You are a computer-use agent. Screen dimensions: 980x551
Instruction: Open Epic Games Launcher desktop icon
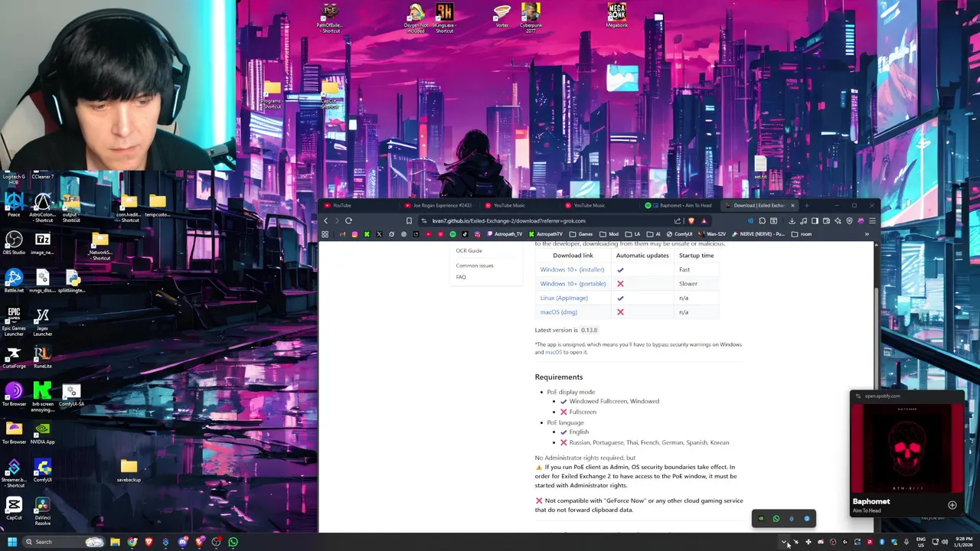tap(14, 321)
